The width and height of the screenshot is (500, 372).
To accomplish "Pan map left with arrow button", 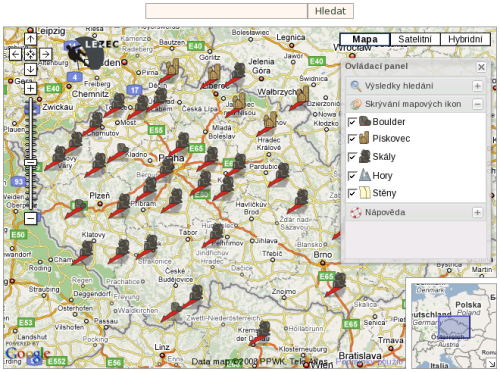I will pyautogui.click(x=15, y=54).
